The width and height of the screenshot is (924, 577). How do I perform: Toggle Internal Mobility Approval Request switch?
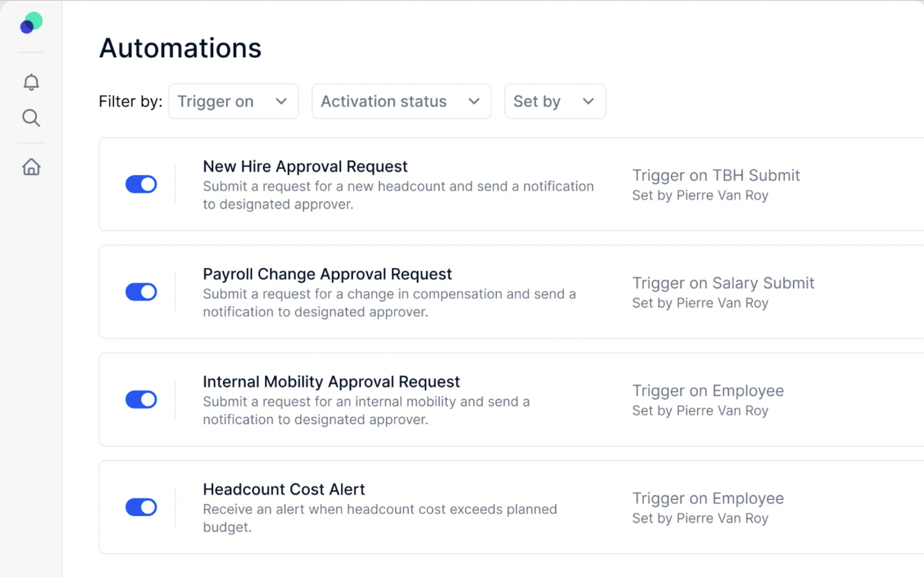coord(141,400)
